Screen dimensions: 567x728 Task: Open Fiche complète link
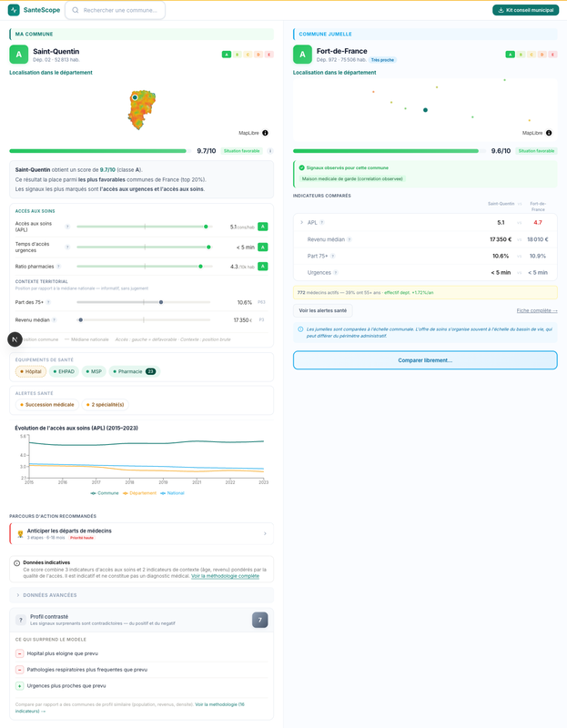(537, 310)
